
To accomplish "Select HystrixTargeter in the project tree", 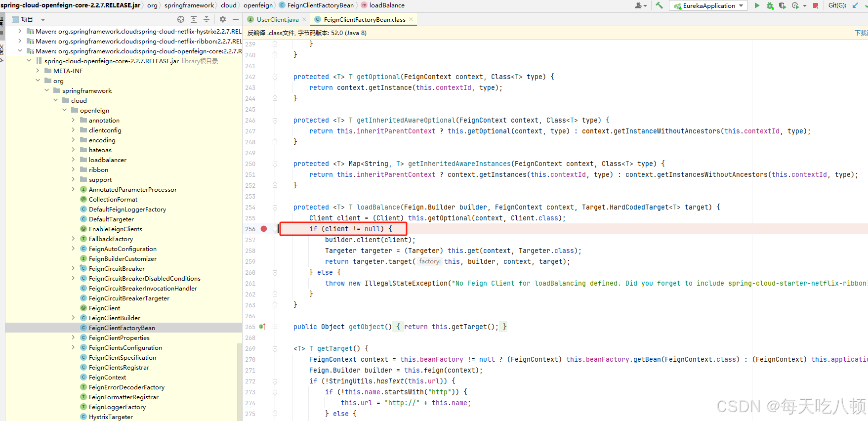I will point(111,417).
